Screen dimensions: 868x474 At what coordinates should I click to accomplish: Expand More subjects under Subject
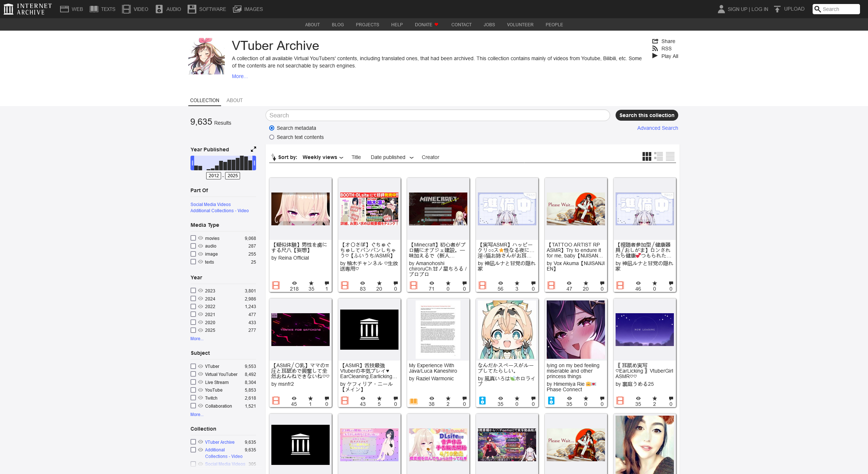[197, 415]
